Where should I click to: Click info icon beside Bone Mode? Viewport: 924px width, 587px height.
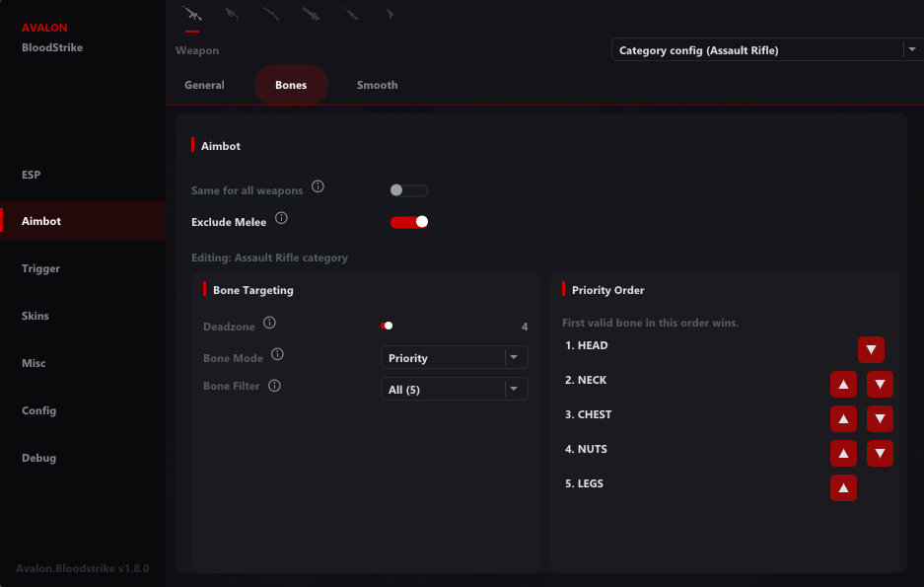point(277,354)
